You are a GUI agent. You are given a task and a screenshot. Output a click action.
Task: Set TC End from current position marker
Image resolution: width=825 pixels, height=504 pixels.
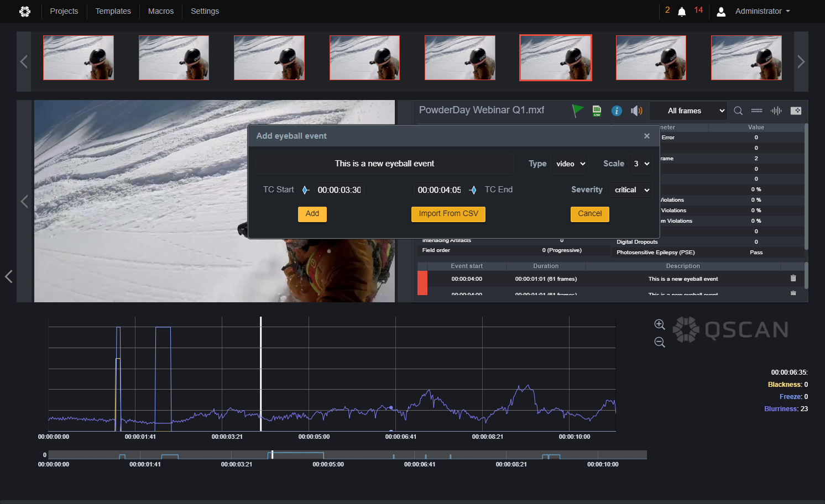click(x=473, y=190)
